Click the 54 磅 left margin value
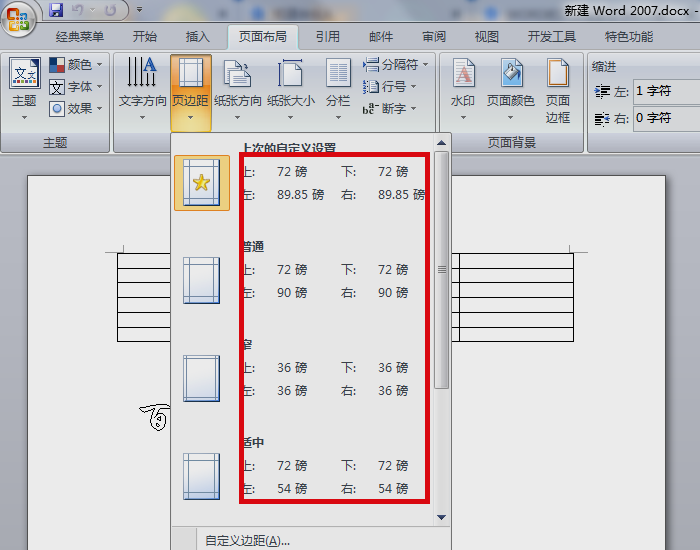Screen dimensions: 700x550 pos(292,488)
